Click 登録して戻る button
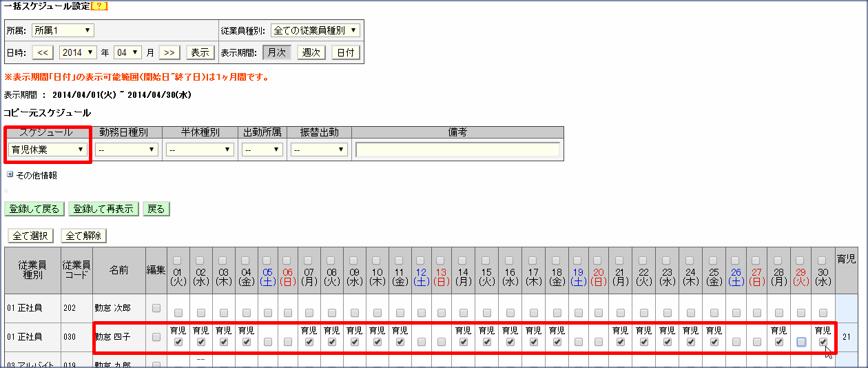 tap(34, 209)
